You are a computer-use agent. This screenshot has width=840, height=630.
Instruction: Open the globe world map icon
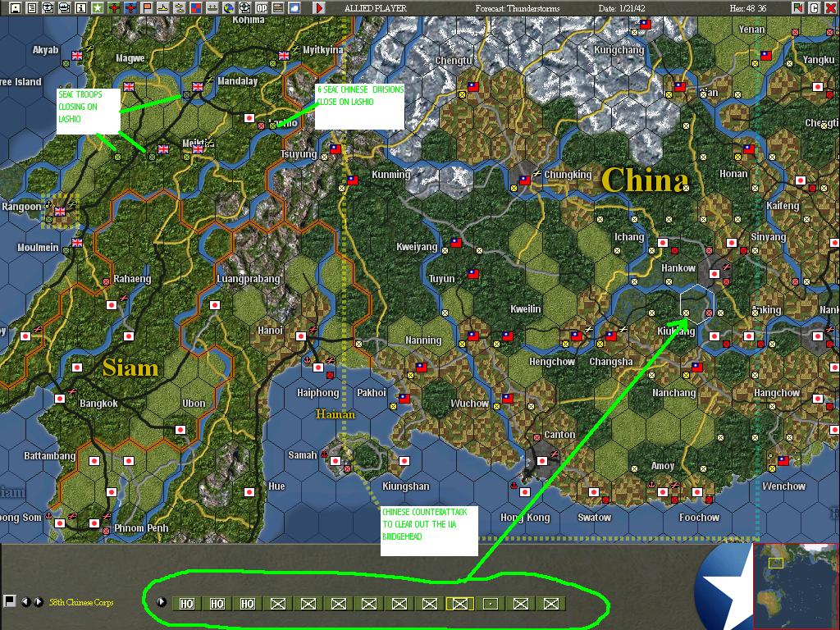tap(229, 8)
